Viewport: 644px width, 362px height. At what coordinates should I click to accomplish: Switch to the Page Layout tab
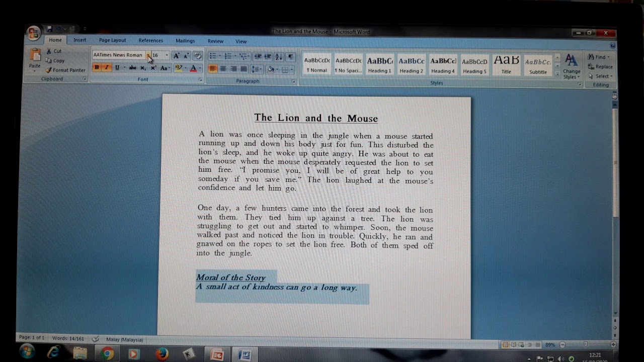pos(112,40)
